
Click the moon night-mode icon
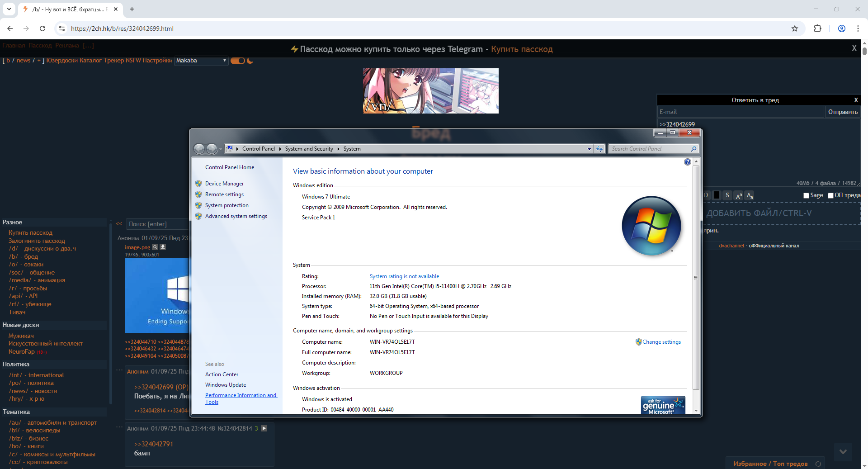(250, 61)
